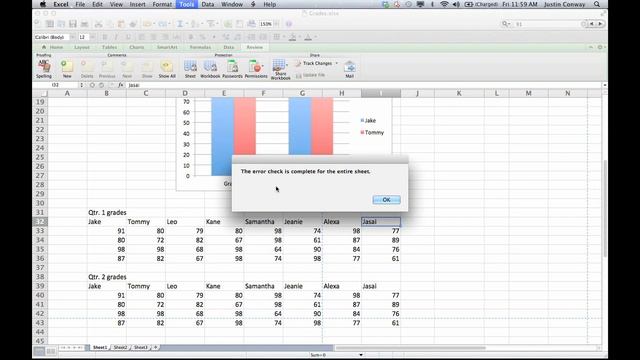
Task: Go to the Previous comment
Action: (107, 68)
